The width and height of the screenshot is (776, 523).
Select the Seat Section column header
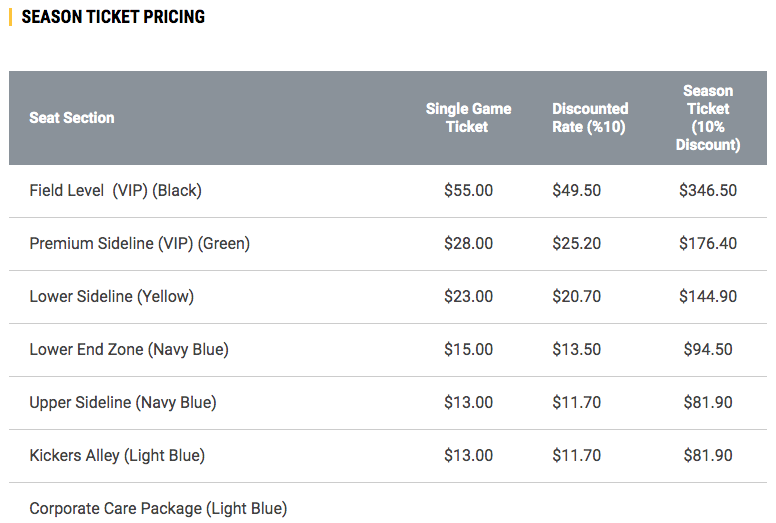pos(72,118)
